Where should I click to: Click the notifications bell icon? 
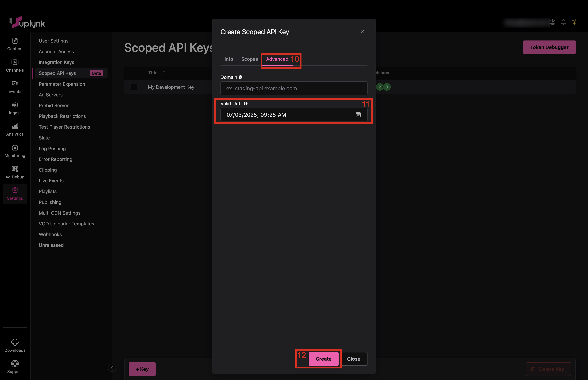tap(563, 22)
